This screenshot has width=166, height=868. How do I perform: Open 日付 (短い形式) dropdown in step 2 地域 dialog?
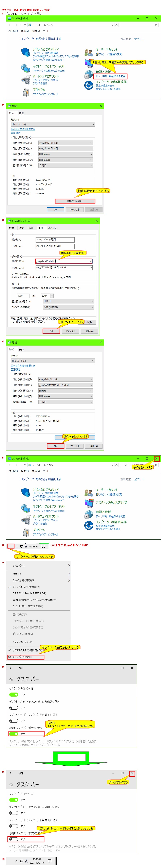click(x=66, y=143)
